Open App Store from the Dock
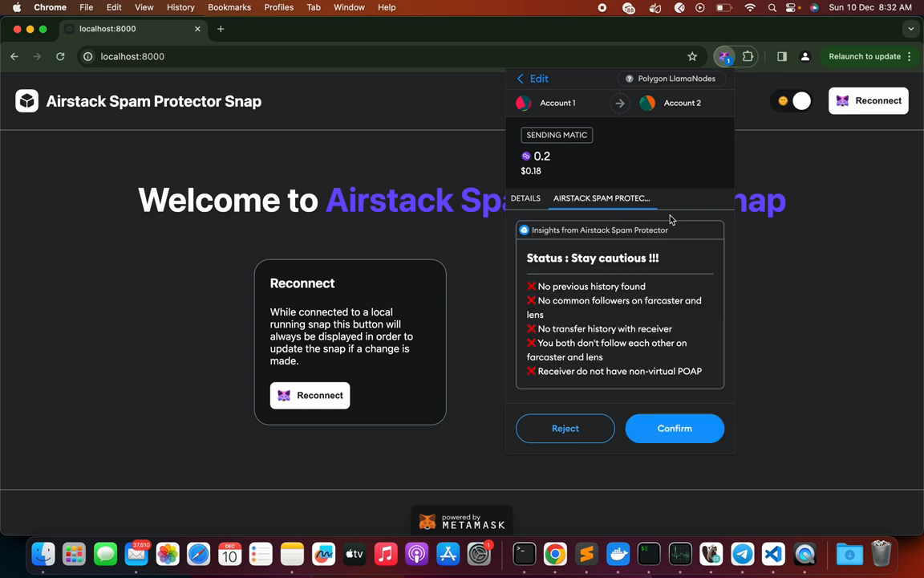924x578 pixels. [x=448, y=554]
